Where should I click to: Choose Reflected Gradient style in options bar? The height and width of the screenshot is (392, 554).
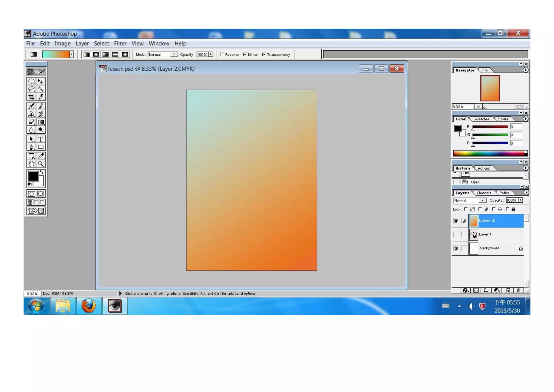(115, 54)
